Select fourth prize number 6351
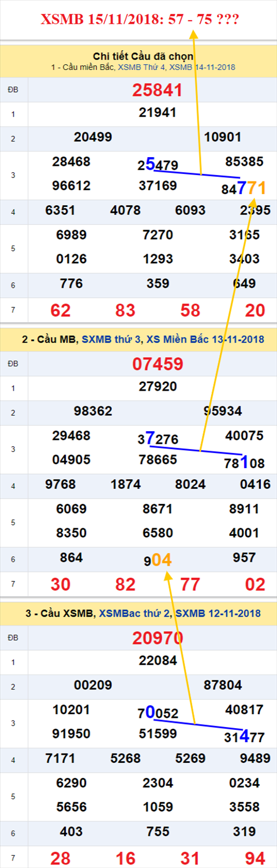 (x=60, y=210)
